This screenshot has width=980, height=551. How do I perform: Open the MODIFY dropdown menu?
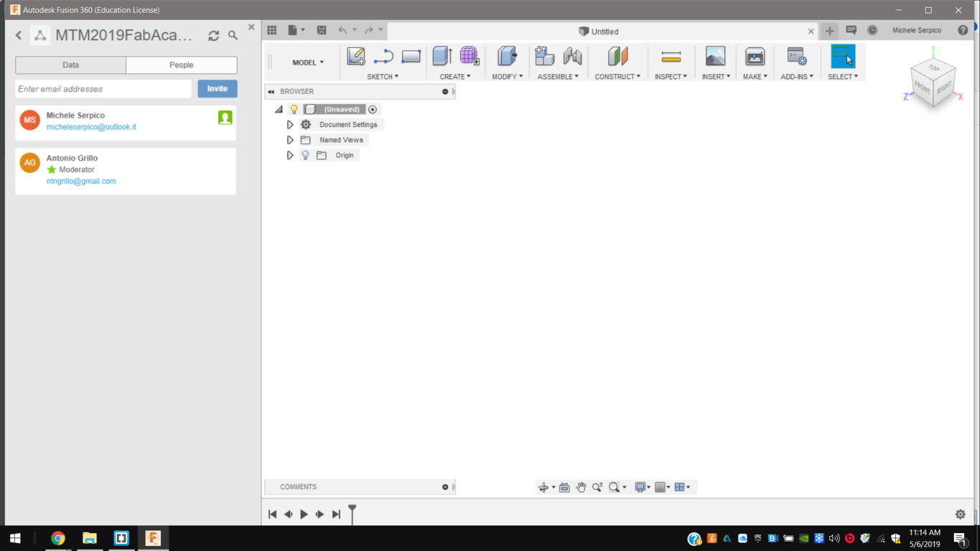tap(507, 76)
